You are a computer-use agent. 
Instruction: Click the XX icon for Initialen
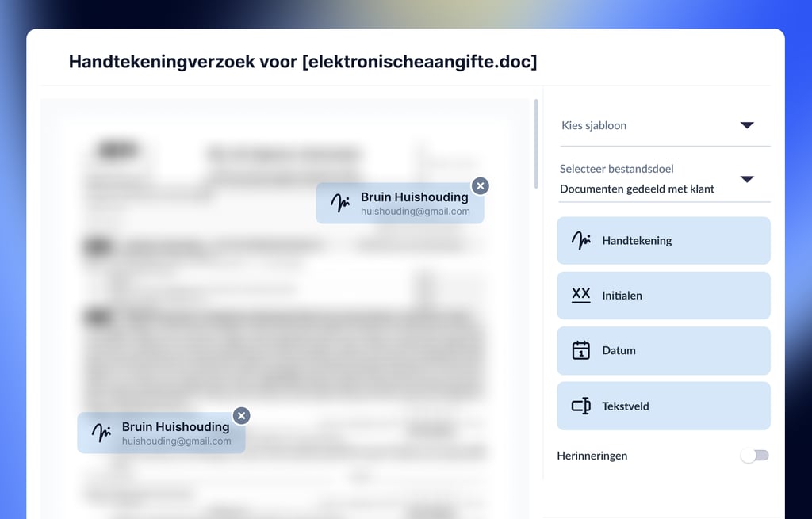click(581, 295)
